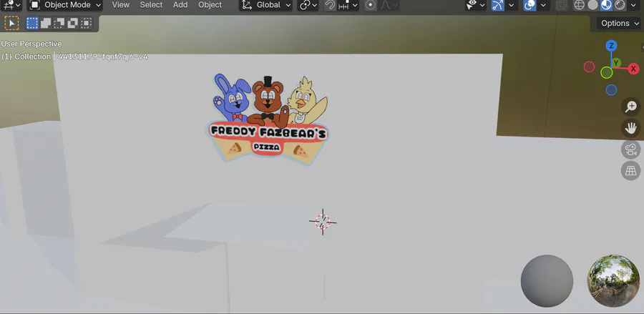This screenshot has height=314, width=644.
Task: Open the transform pivot point dropdown
Action: tap(308, 5)
